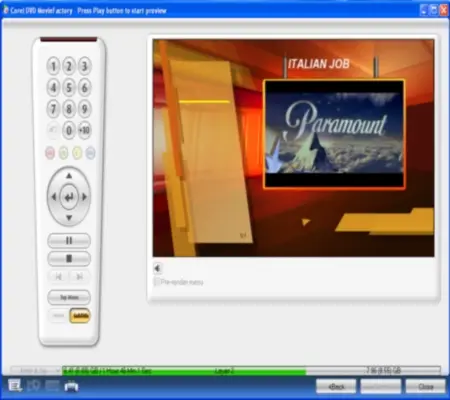The width and height of the screenshot is (450, 400).
Task: Click the yellow color button on remote
Action: (x=77, y=153)
